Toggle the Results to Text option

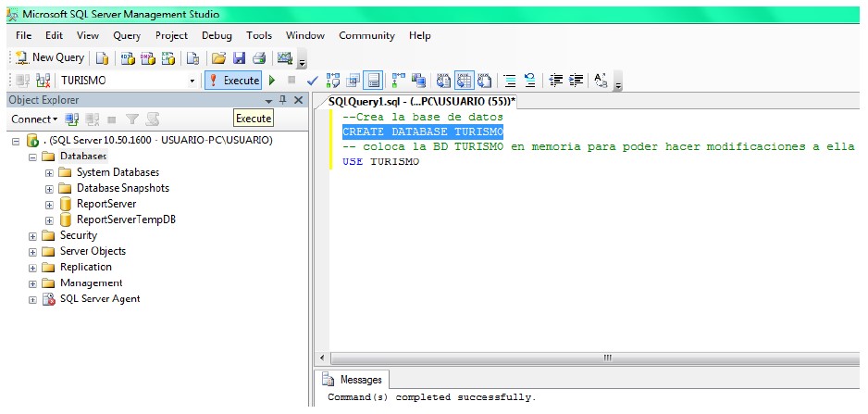pyautogui.click(x=444, y=81)
